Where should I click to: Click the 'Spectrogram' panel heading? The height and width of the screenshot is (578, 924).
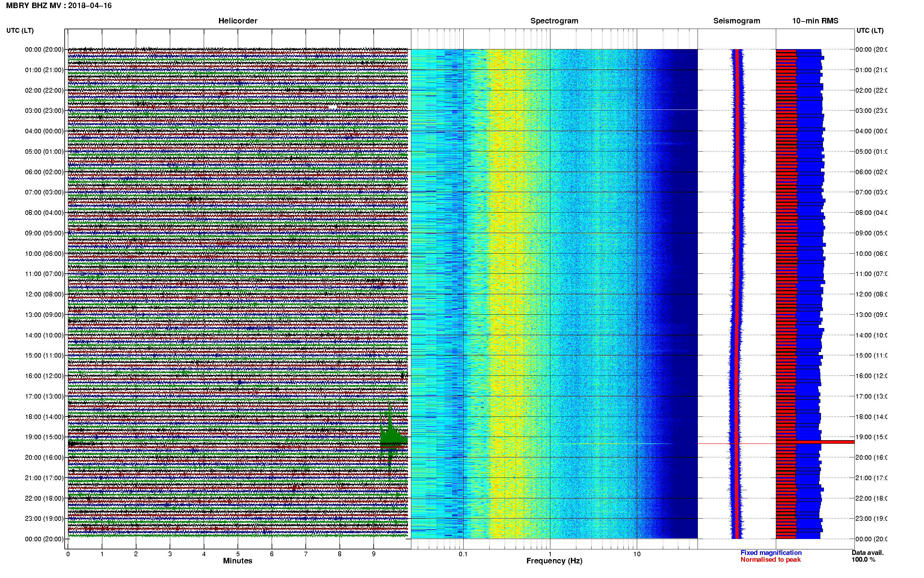(x=554, y=21)
